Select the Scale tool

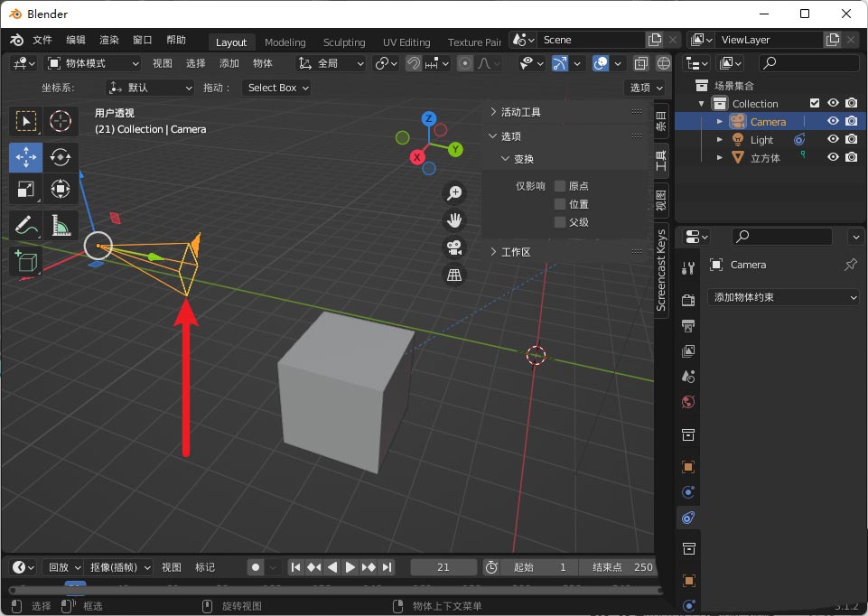[25, 189]
